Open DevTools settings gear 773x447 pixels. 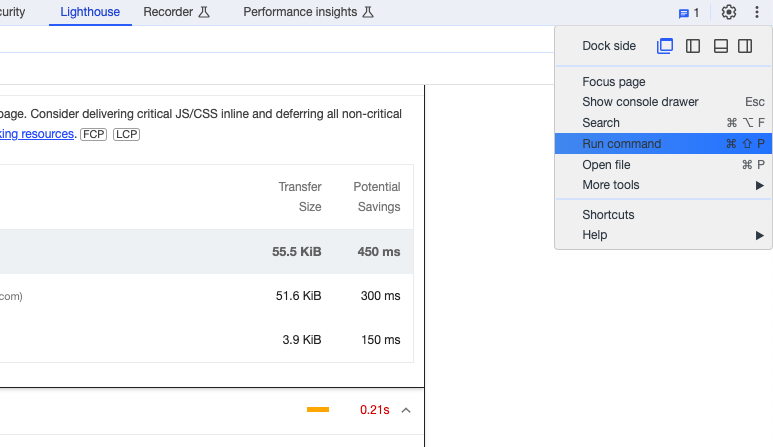pyautogui.click(x=729, y=13)
